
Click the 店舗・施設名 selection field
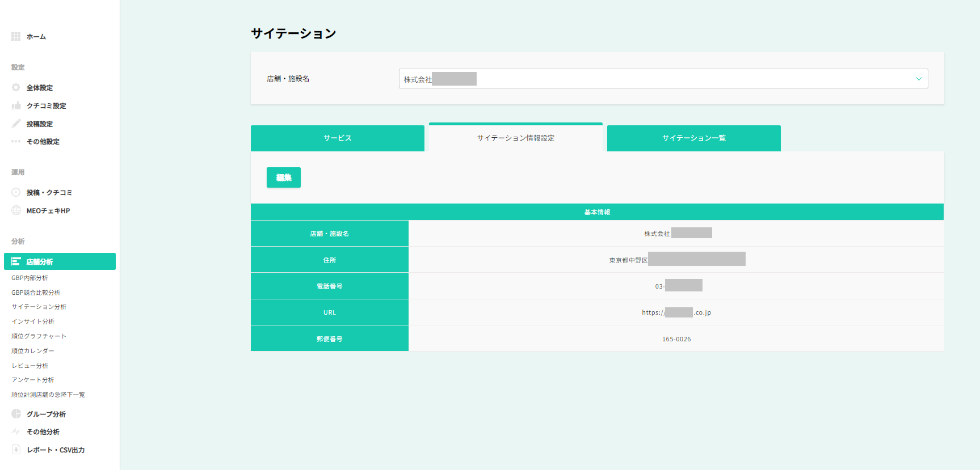[x=653, y=79]
